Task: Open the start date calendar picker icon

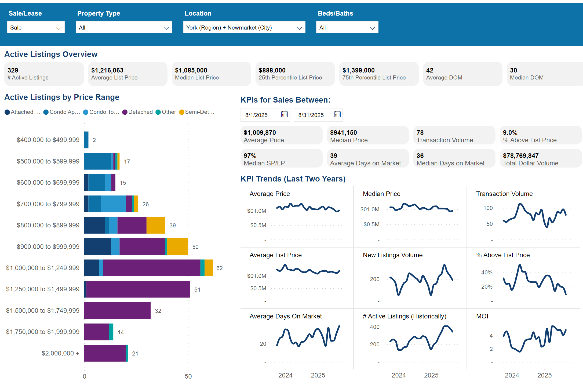Action: pos(284,115)
